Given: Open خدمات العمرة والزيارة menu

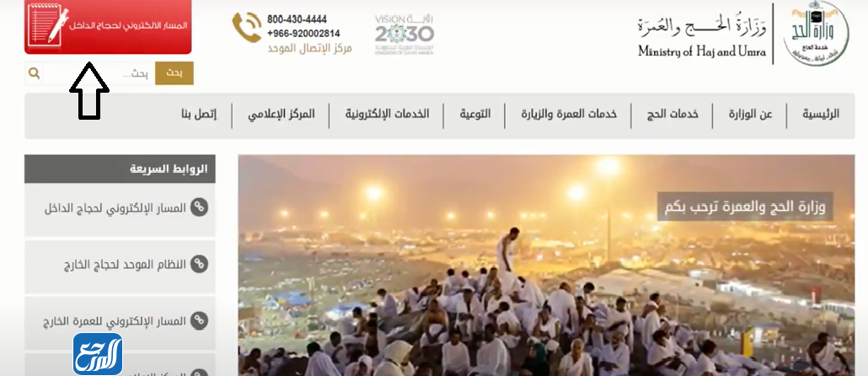Looking at the screenshot, I should pyautogui.click(x=569, y=114).
